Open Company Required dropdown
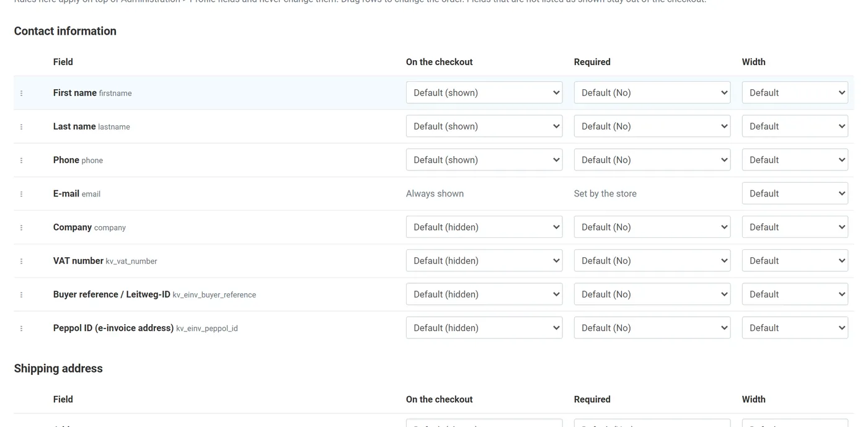Screen dimensions: 868x427 point(652,227)
